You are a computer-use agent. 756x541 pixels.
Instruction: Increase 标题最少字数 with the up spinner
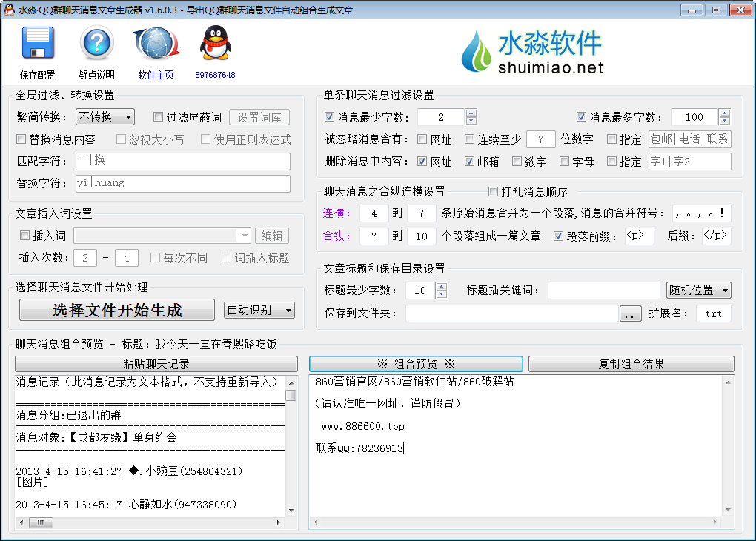point(441,286)
